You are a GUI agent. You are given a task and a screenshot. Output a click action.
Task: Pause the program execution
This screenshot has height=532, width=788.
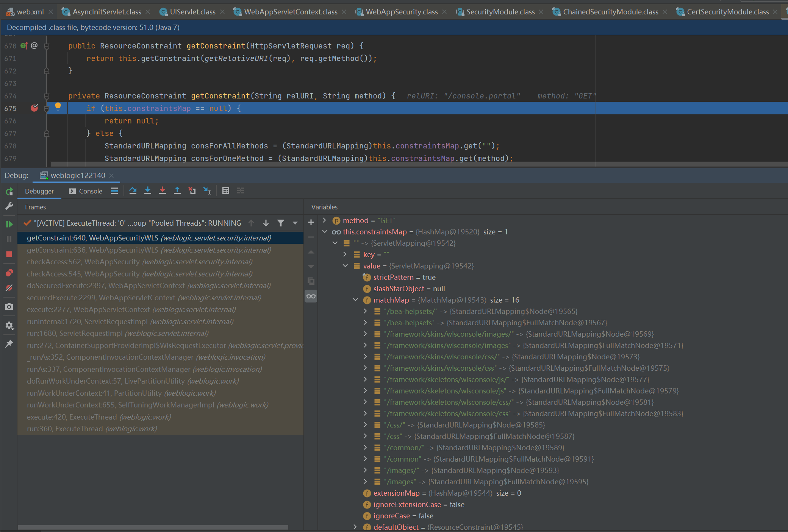(x=9, y=239)
